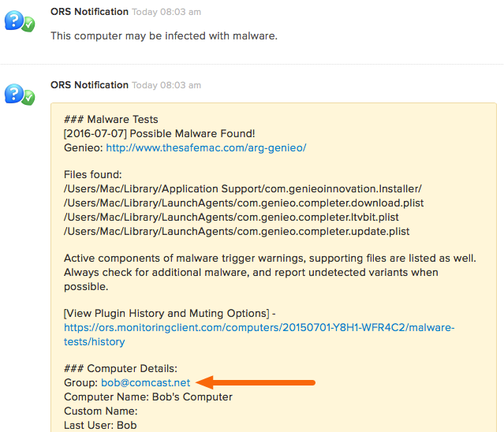Click 'Active components of malware trigger warnings' paragraph
Viewport: 504px width, 432px height.
(270, 273)
